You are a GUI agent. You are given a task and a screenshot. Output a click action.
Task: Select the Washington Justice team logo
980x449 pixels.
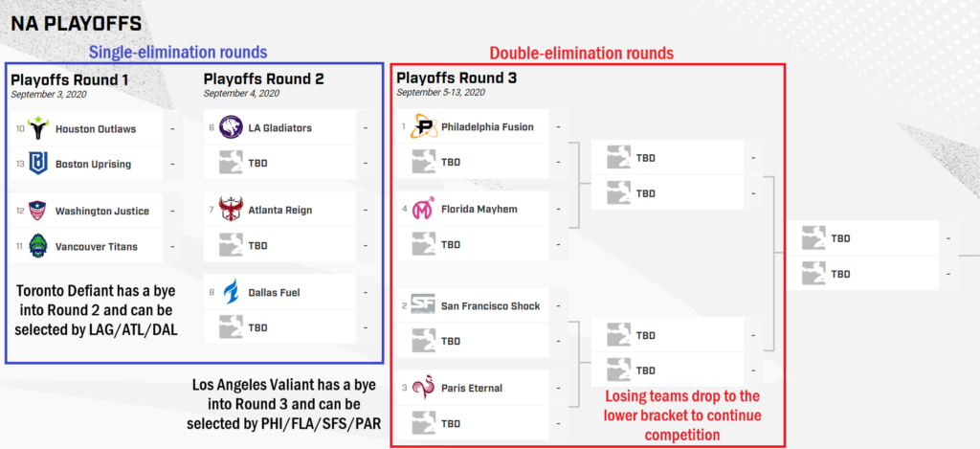click(x=38, y=211)
